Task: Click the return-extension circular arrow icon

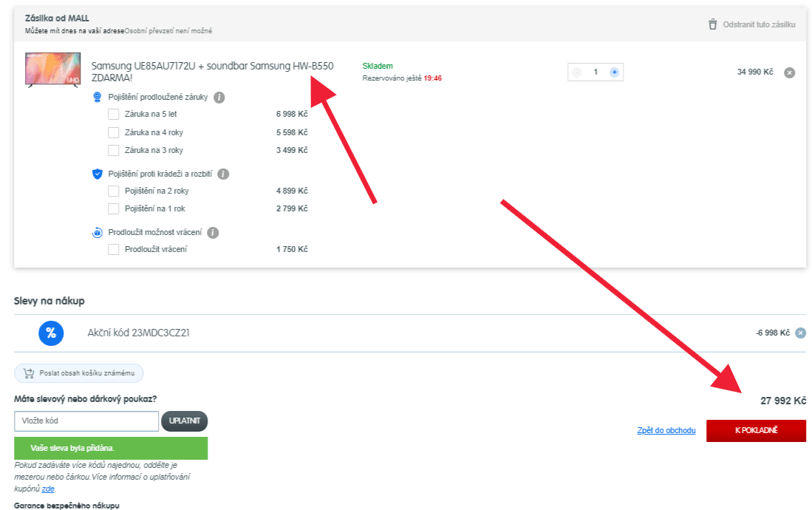Action: coord(97,233)
